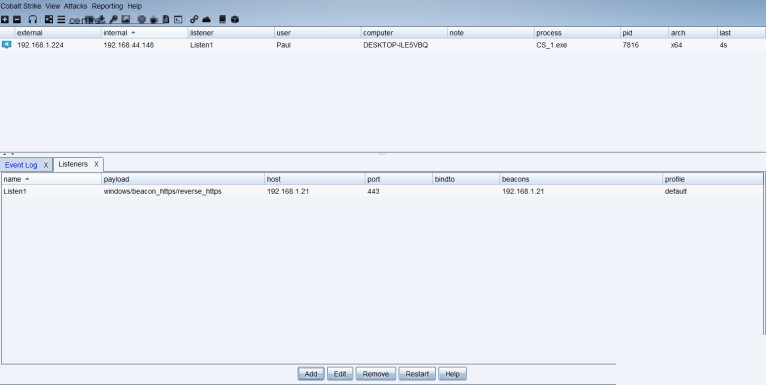Screen dimensions: 766x385
Task: Open the Cobalt Strike menu
Action: [21, 6]
